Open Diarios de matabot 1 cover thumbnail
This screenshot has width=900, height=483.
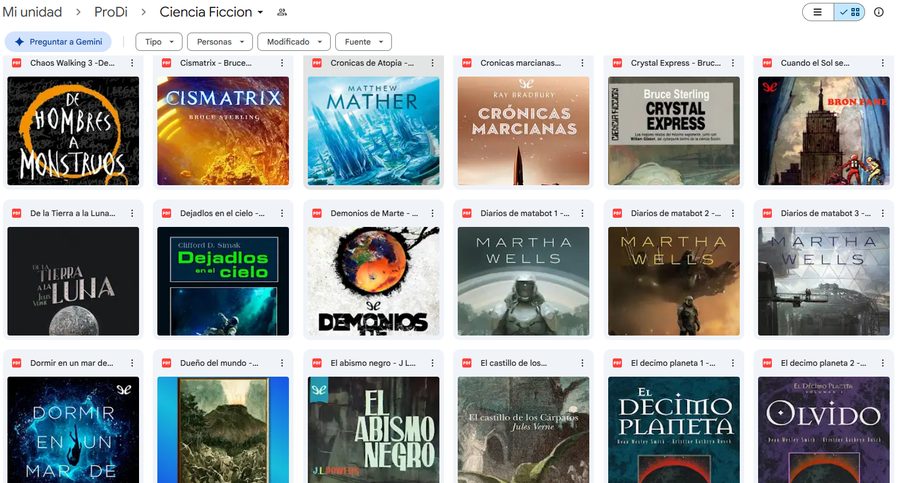pyautogui.click(x=523, y=281)
